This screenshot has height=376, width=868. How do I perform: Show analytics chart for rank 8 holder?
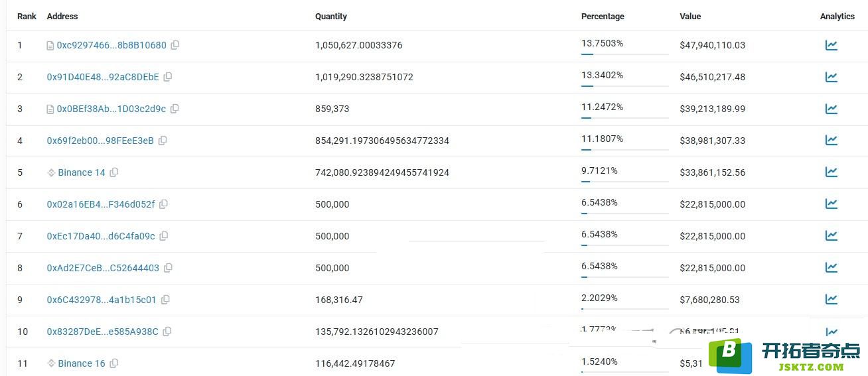831,268
